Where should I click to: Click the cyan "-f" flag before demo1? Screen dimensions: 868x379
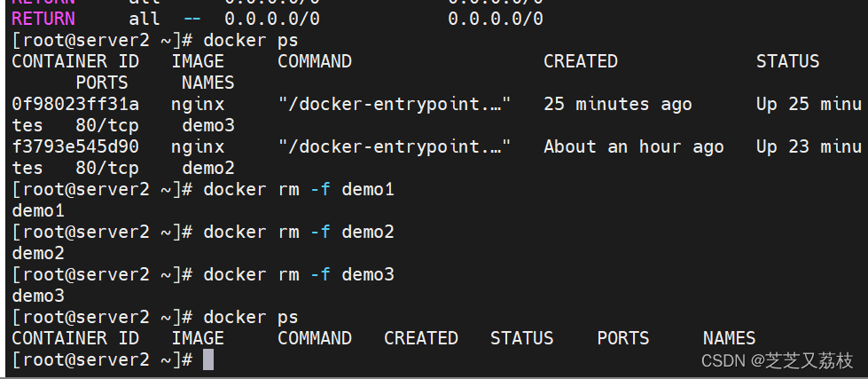(320, 189)
